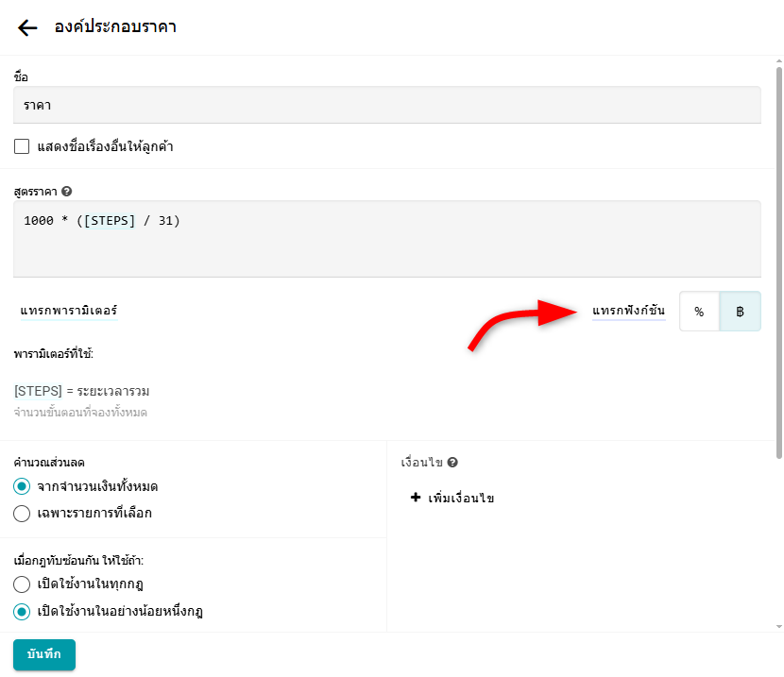Click help icon next to สูตรราคา

click(67, 191)
